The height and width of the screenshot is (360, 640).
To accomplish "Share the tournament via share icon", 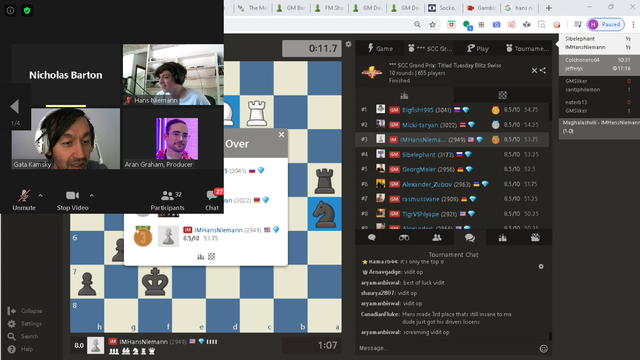I will (x=542, y=70).
